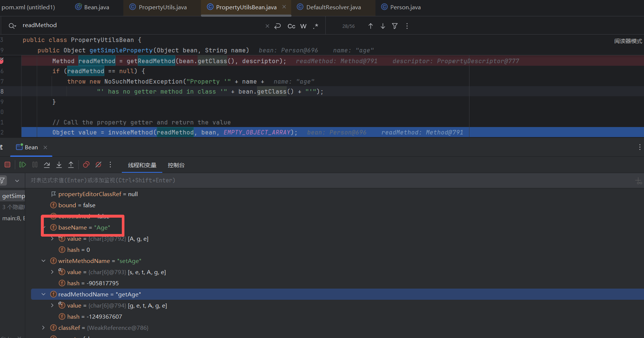Close the PropertyUtilsBean.java tab
Viewport: 644px width, 338px height.
coord(284,7)
